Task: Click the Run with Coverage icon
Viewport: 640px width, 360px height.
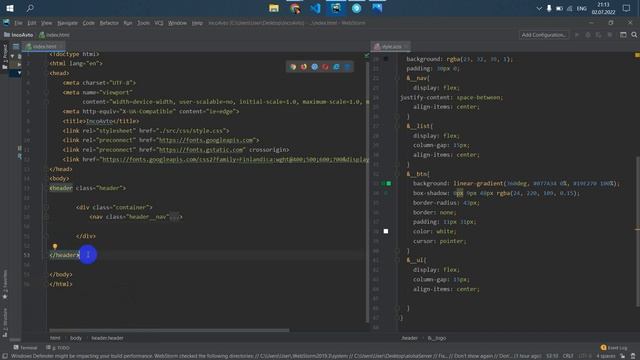Action: click(x=598, y=35)
